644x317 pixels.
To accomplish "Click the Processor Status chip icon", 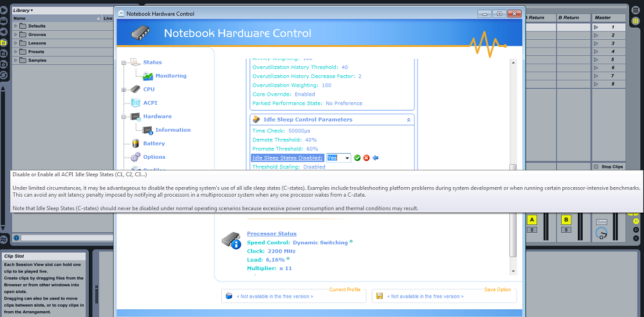I will [231, 240].
